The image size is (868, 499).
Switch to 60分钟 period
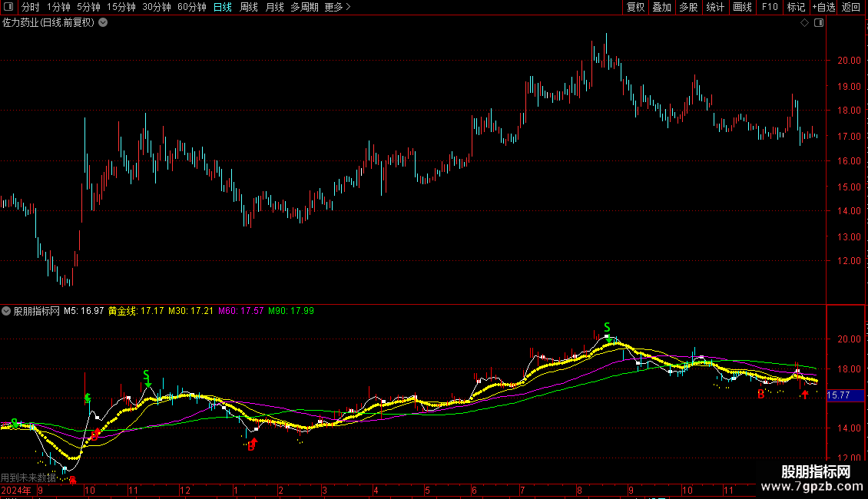coord(192,7)
